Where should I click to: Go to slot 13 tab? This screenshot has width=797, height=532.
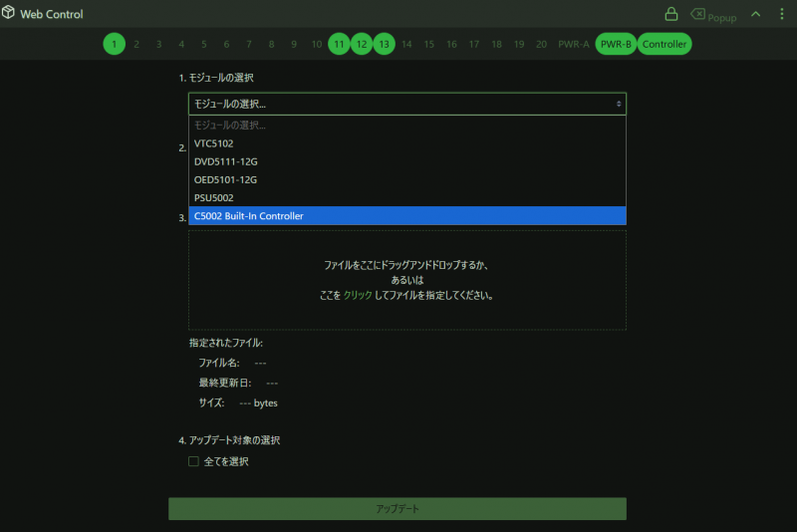coord(385,44)
